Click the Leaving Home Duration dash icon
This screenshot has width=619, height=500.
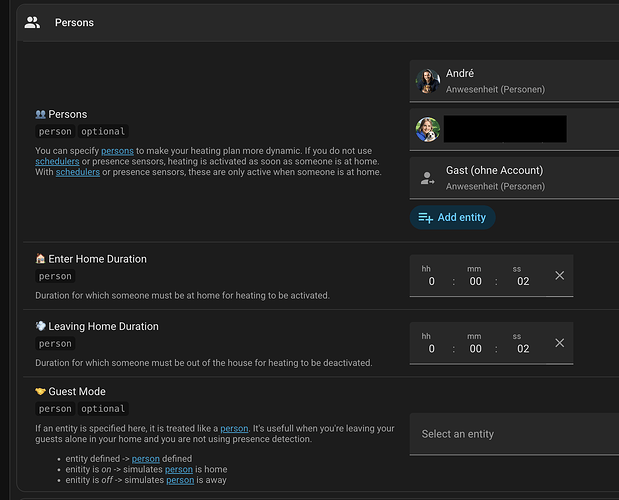click(40, 326)
